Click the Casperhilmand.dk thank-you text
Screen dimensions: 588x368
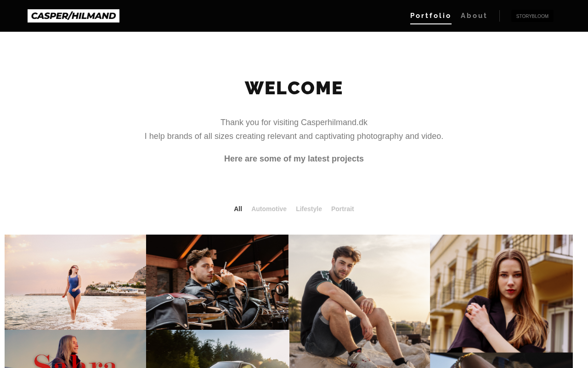pos(294,122)
